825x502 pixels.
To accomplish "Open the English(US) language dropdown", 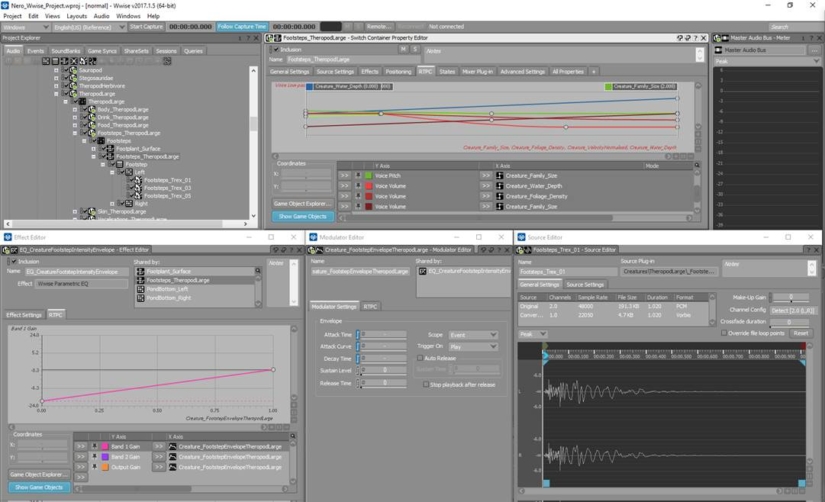I will pos(89,27).
